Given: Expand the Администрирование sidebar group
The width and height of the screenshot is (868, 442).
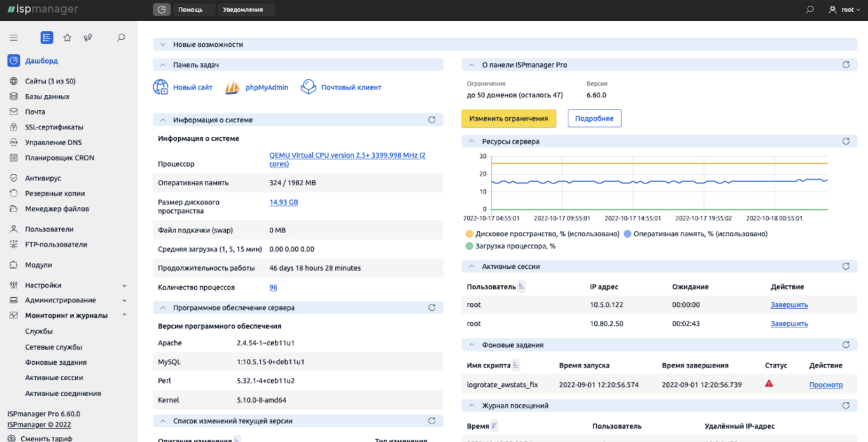Looking at the screenshot, I should 68,300.
